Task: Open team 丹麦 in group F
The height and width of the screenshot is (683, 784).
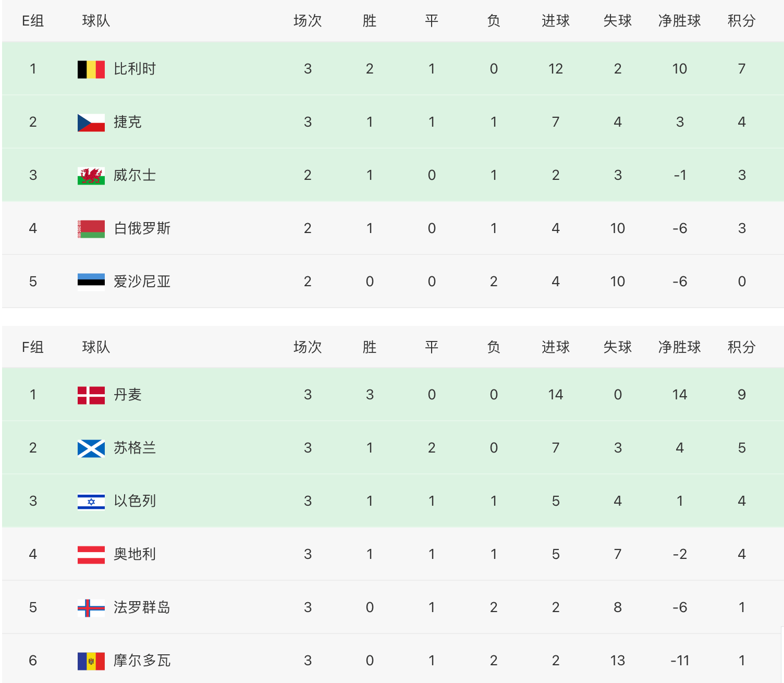Action: [x=128, y=395]
